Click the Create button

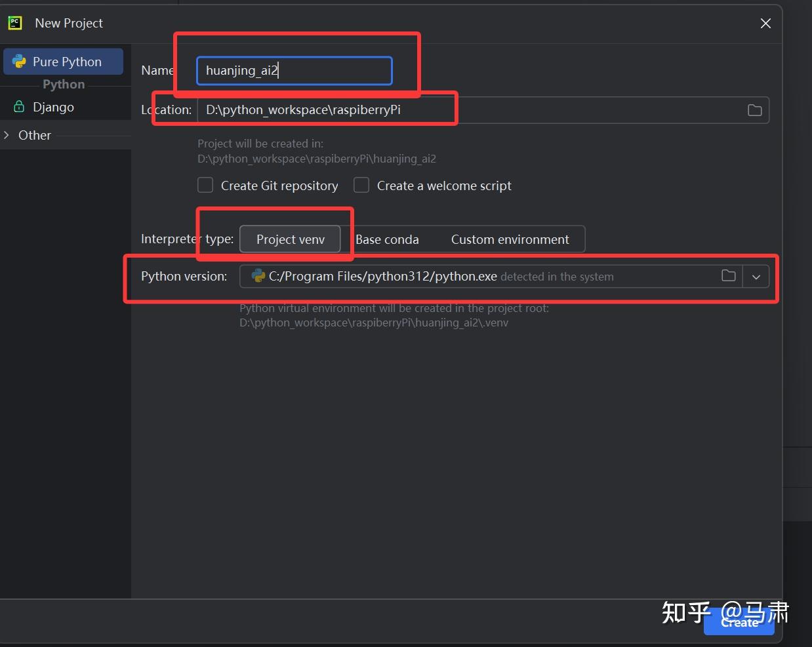(739, 623)
